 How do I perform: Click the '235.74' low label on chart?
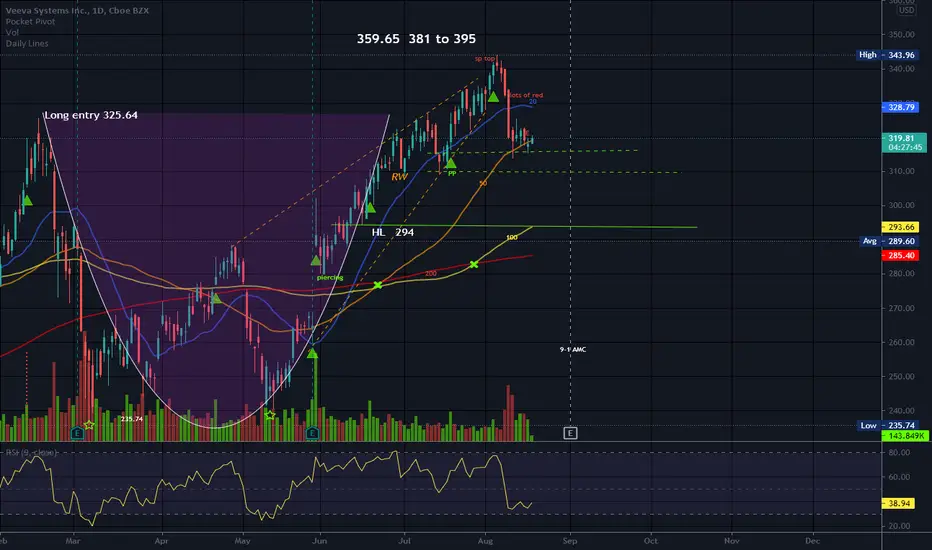pos(132,419)
